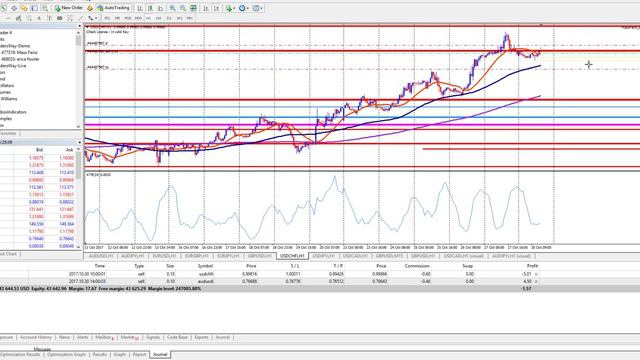The width and height of the screenshot is (640, 360).
Task: Close the audusd sell order row
Action: [536, 281]
